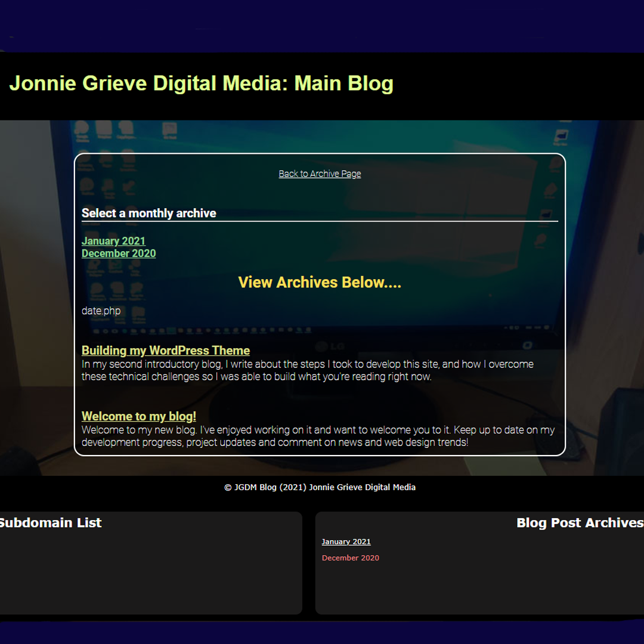644x644 pixels.
Task: Click the WordPress Theme post excerpt paragraph
Action: click(307, 370)
